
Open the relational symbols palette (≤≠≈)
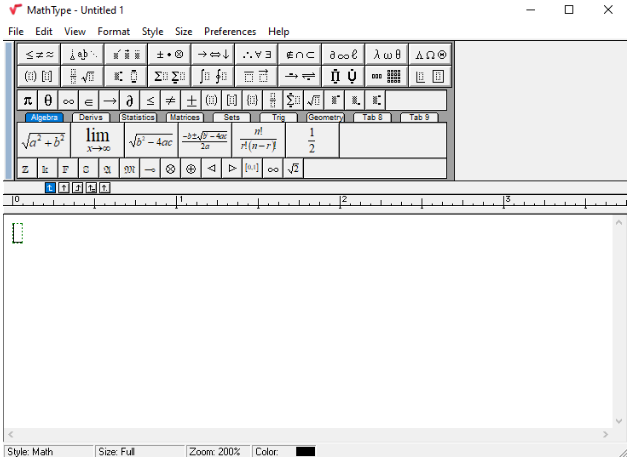click(x=39, y=54)
